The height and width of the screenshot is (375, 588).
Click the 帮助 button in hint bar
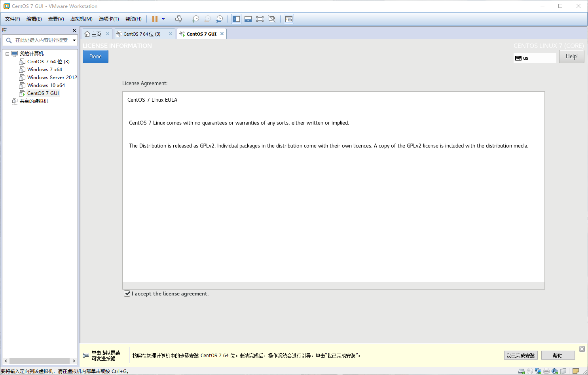[x=558, y=356]
